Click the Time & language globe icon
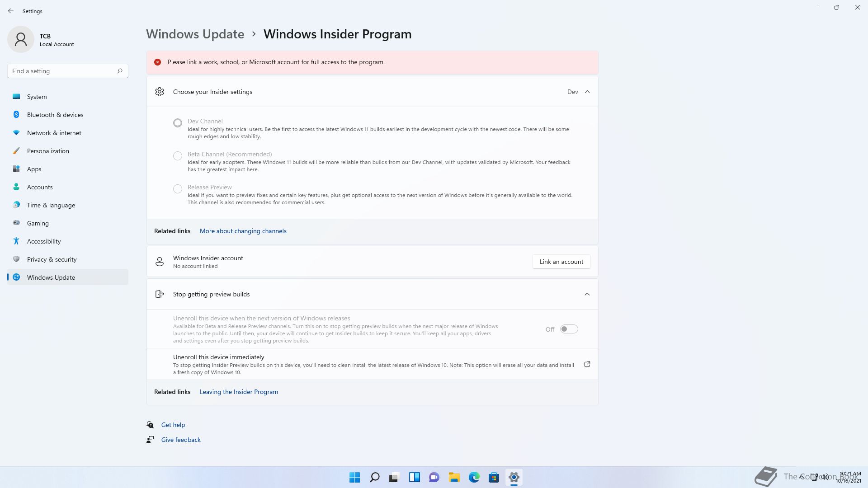 point(16,205)
